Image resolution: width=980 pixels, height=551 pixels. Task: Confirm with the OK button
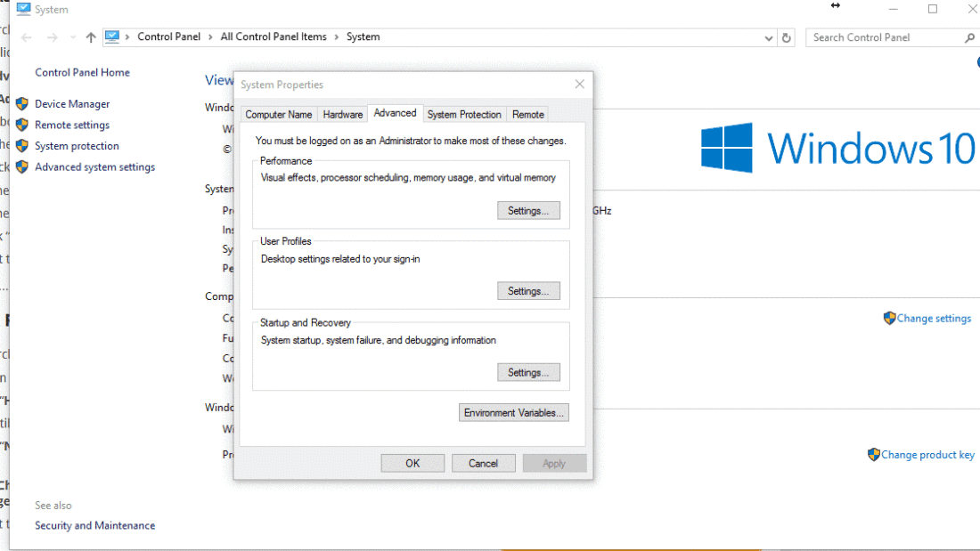pos(412,463)
